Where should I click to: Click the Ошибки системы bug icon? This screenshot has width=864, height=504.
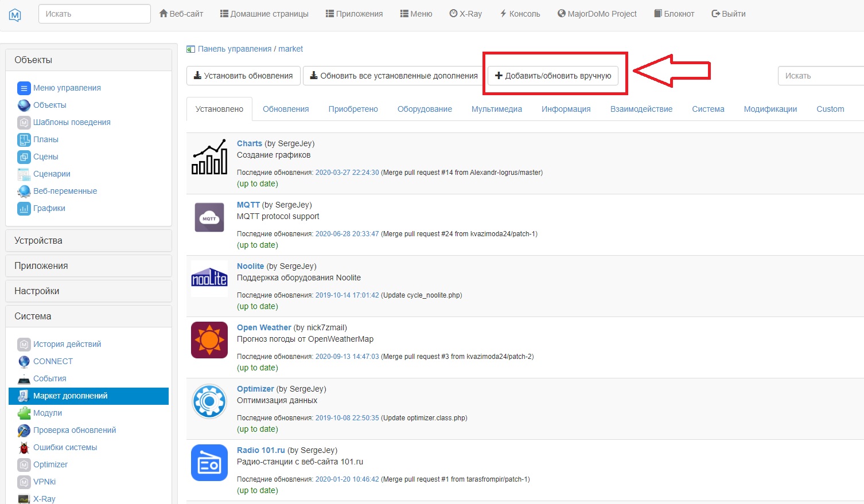coord(24,448)
